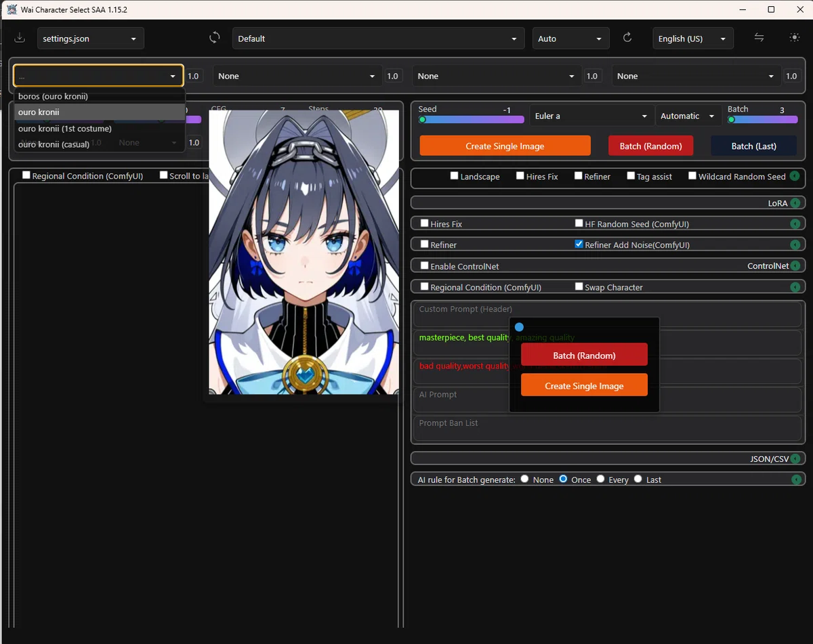Click the AI Prompt text field

(x=608, y=400)
